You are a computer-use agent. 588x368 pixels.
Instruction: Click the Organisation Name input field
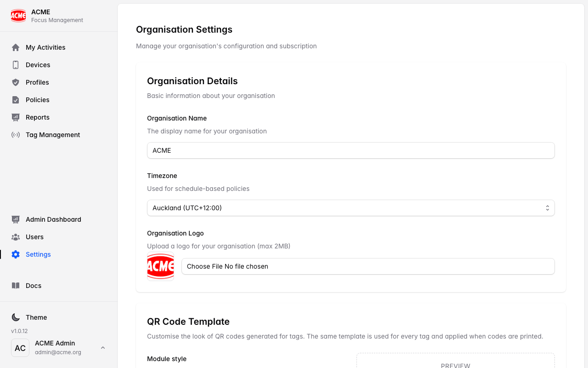351,150
